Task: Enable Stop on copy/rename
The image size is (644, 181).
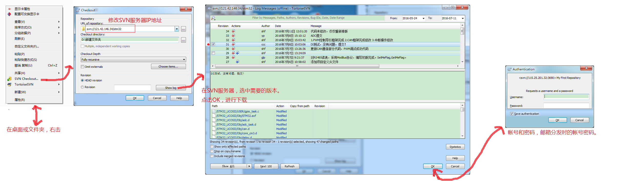Action: [212, 151]
